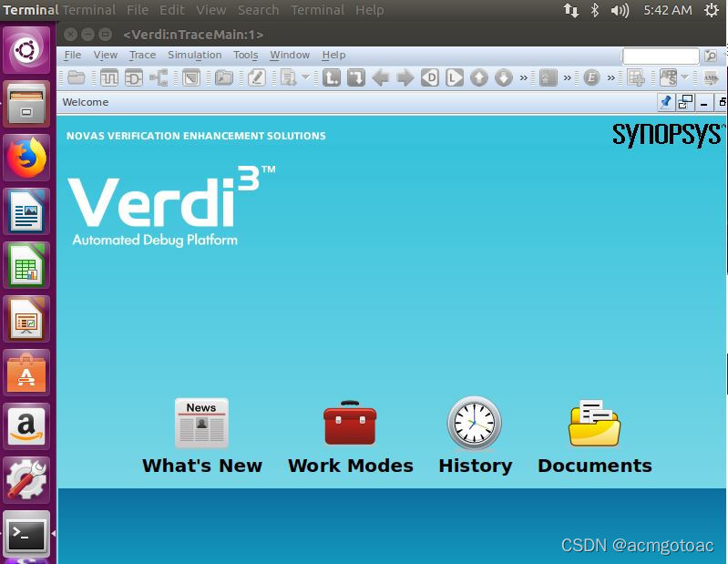728x564 pixels.
Task: Open a new waveform window icon
Action: click(109, 77)
